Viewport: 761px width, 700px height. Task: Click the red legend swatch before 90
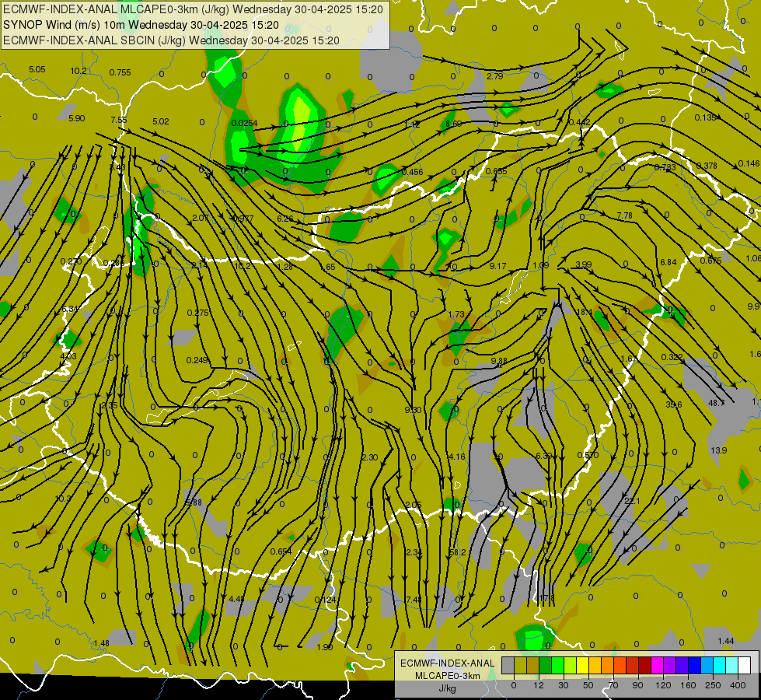[x=633, y=666]
